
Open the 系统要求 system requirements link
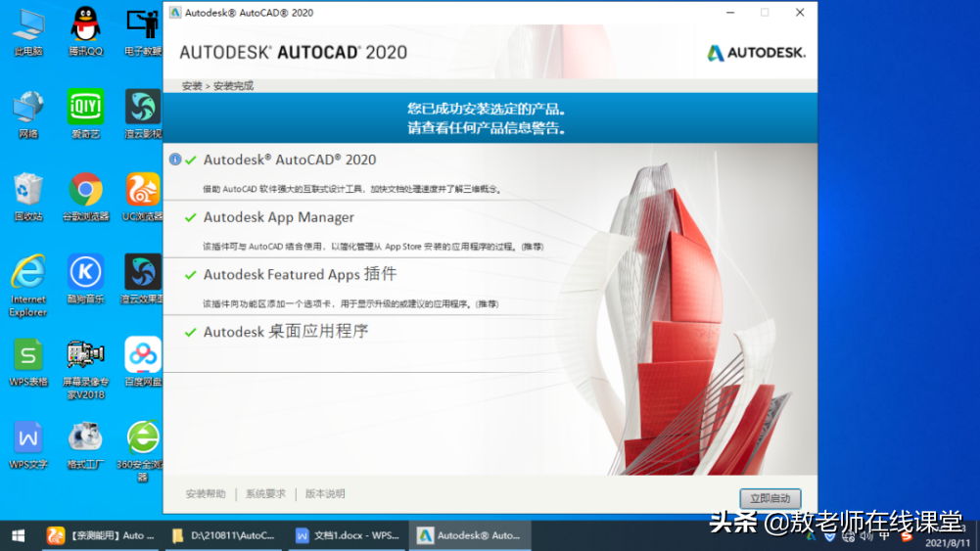point(265,494)
